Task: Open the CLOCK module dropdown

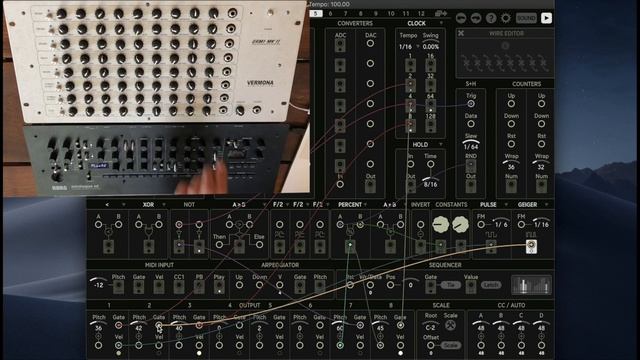Action: pyautogui.click(x=441, y=23)
